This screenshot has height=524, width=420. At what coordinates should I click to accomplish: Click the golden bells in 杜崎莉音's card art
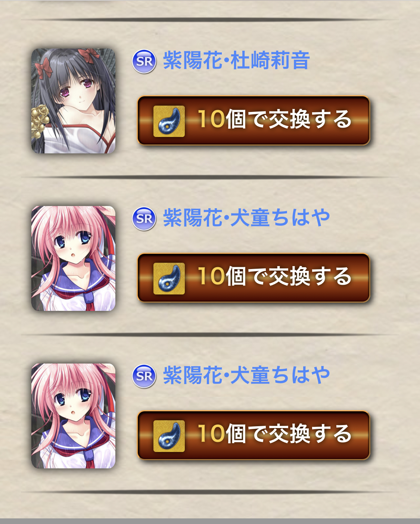[40, 122]
